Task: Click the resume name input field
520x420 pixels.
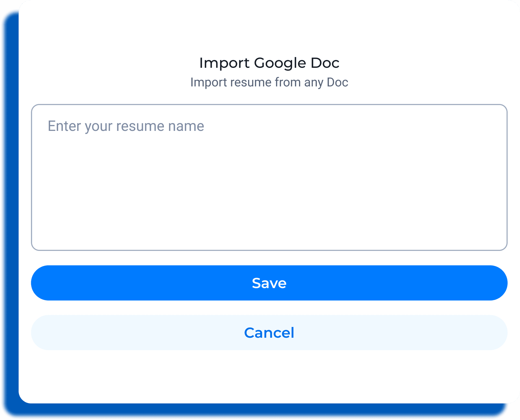Action: [269, 177]
